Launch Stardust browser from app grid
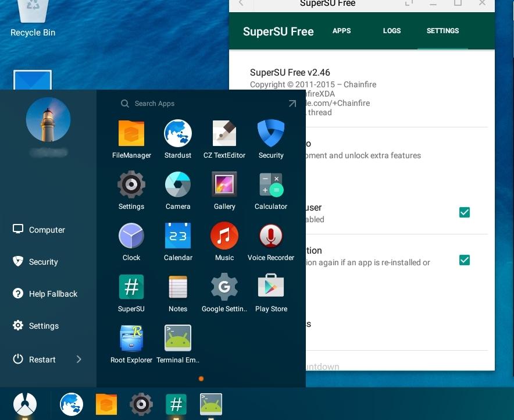The image size is (514, 420). (178, 133)
